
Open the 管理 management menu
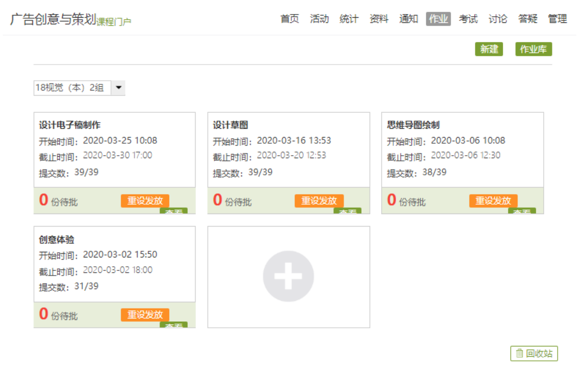(557, 19)
